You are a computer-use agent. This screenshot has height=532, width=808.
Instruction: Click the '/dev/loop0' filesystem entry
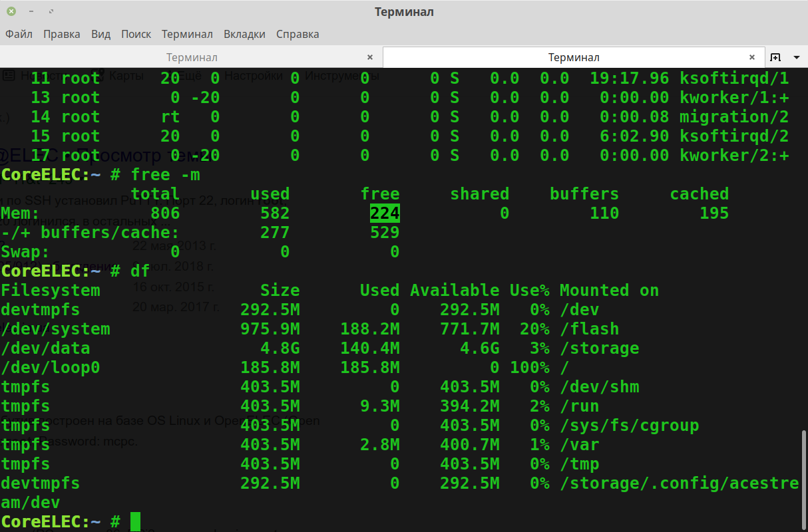coord(51,367)
